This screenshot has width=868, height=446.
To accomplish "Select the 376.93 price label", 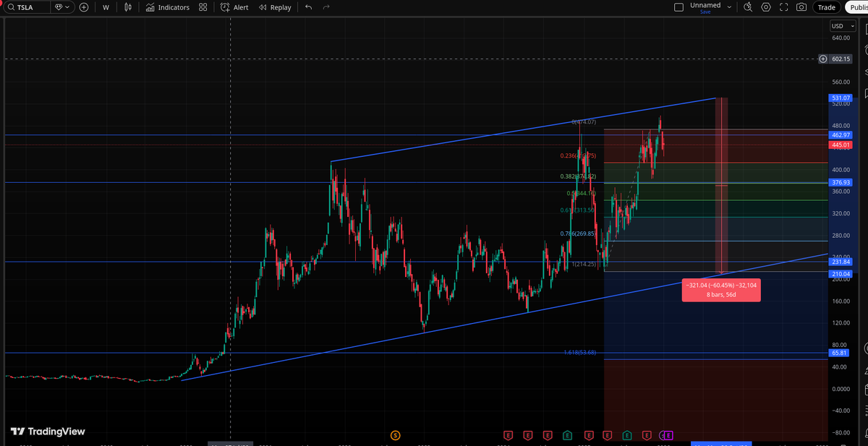I will (x=841, y=183).
